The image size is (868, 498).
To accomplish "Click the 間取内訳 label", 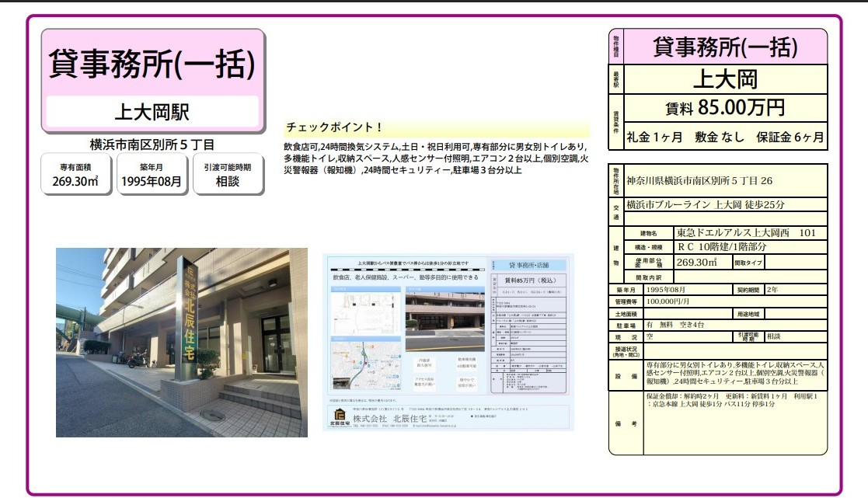I will 648,277.
